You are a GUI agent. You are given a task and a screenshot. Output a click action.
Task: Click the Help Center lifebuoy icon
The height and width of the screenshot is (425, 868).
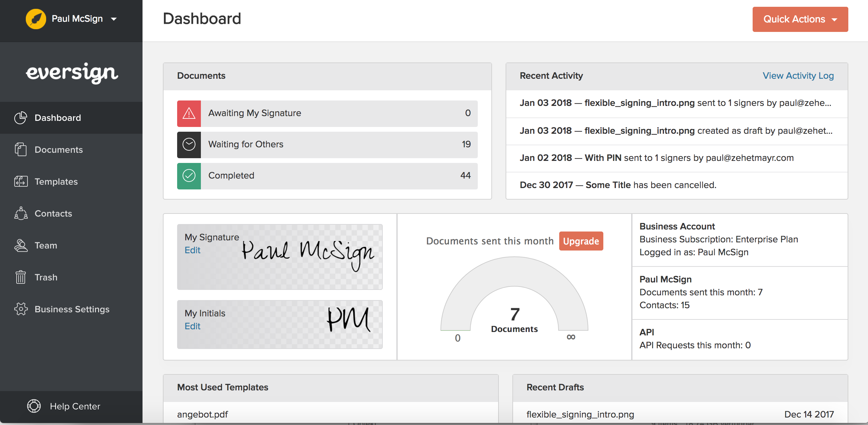[34, 406]
